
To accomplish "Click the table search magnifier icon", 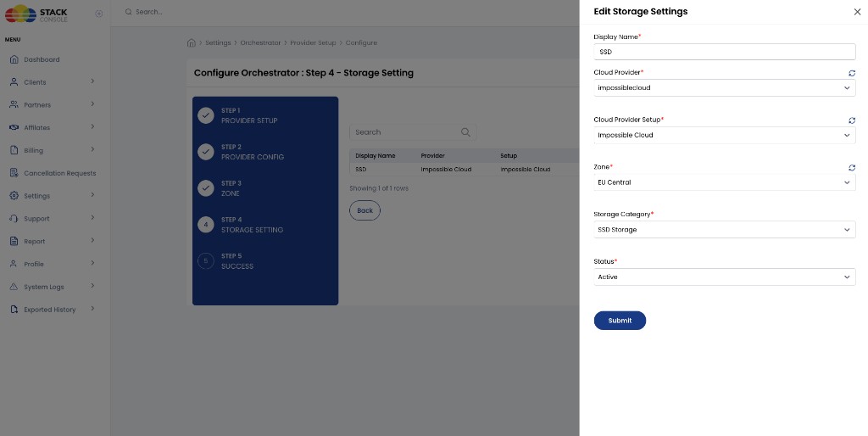I will pyautogui.click(x=465, y=132).
